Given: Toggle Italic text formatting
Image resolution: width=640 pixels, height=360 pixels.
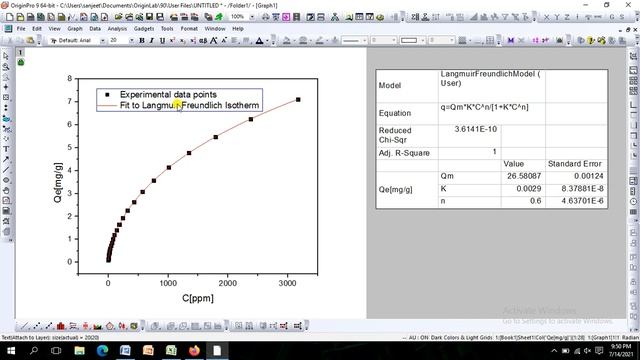Looking at the screenshot, I should [x=152, y=40].
